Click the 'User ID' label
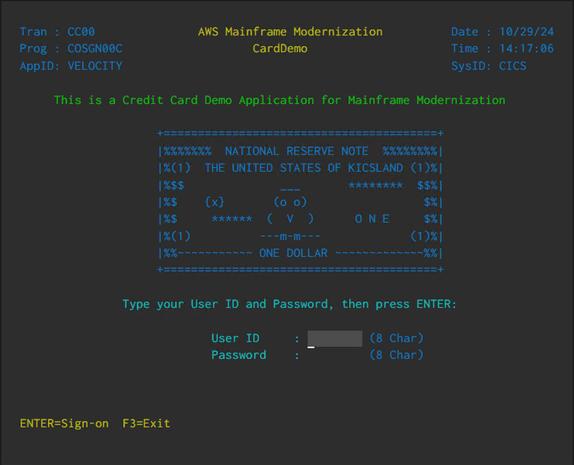 point(235,338)
